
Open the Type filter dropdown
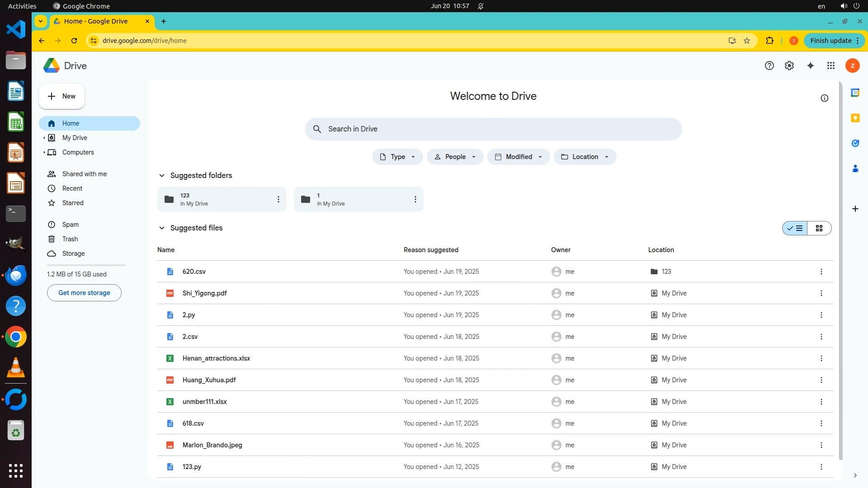[x=397, y=157]
